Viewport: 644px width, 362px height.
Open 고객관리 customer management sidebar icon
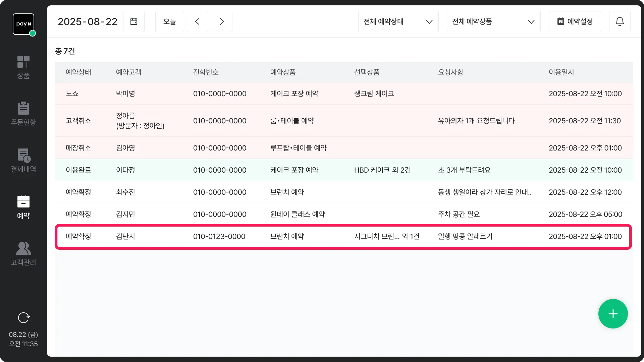(x=23, y=254)
